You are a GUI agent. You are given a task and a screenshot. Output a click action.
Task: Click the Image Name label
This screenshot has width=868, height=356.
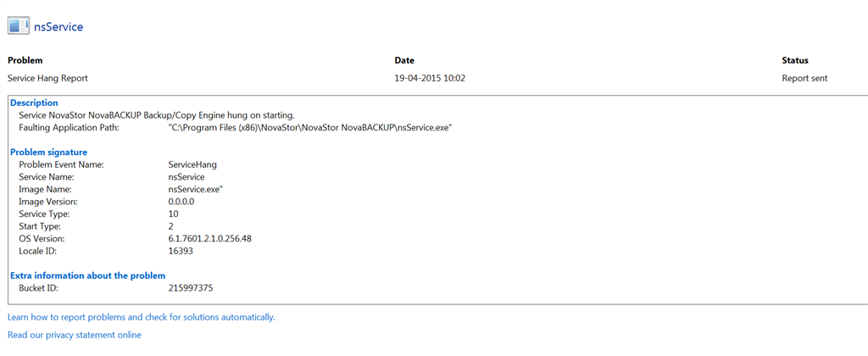coord(46,189)
